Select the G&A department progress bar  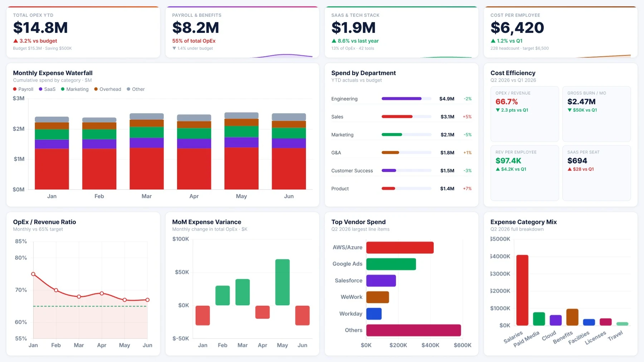click(406, 152)
